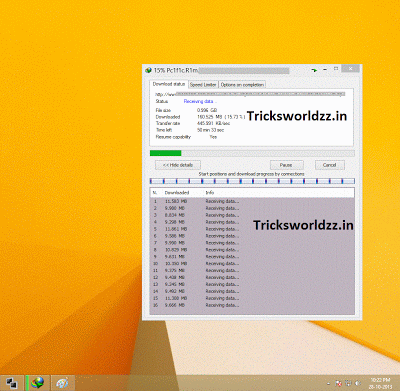
Task: Select connection row number 7
Action: coord(252,243)
